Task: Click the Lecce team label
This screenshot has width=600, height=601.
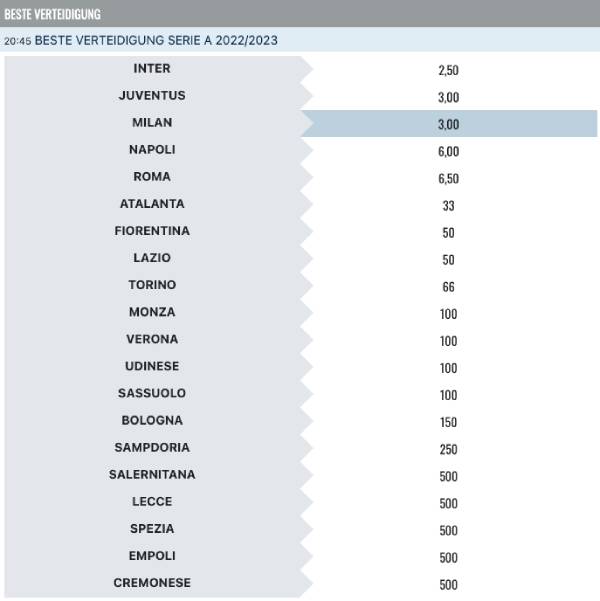Action: tap(152, 501)
